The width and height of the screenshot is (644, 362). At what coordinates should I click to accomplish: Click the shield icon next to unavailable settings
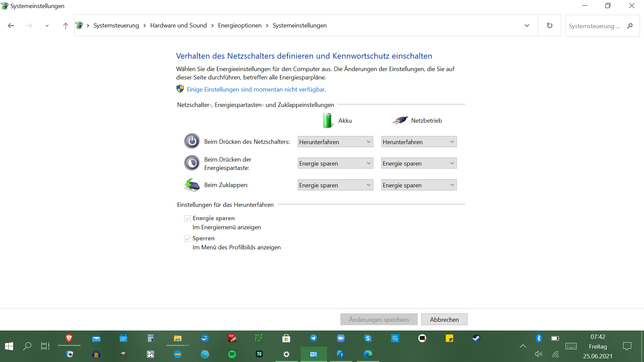click(x=180, y=89)
